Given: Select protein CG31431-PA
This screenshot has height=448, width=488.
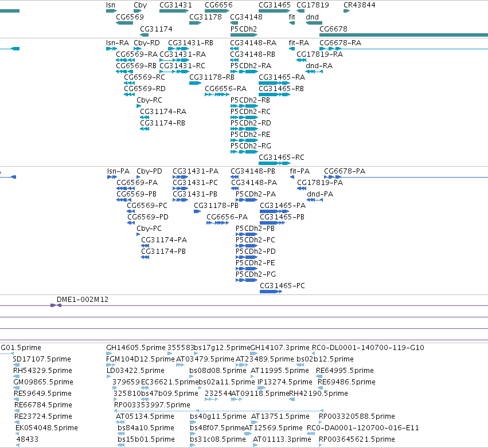Looking at the screenshot, I should 196,171.
